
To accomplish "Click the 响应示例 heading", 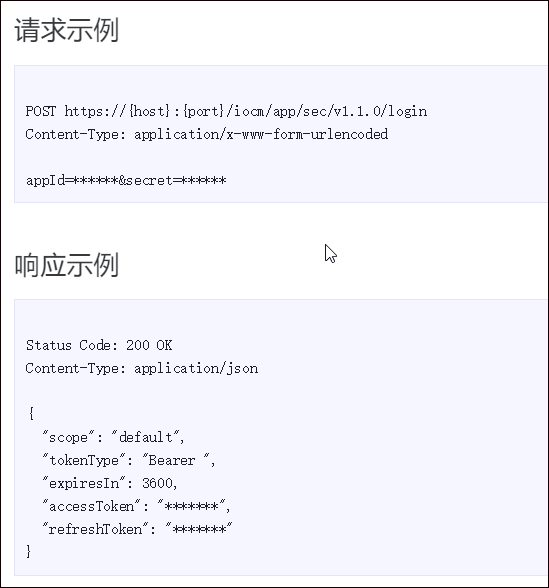I will [x=67, y=265].
